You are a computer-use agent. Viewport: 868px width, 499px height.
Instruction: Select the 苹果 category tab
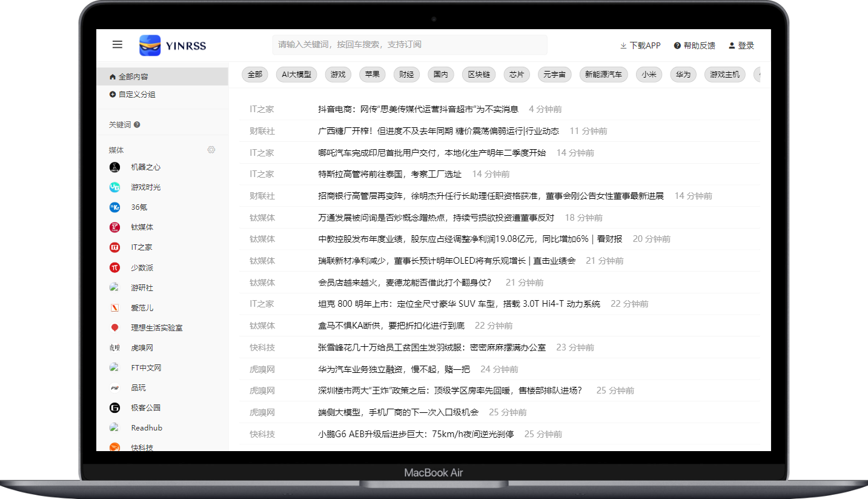pos(373,75)
